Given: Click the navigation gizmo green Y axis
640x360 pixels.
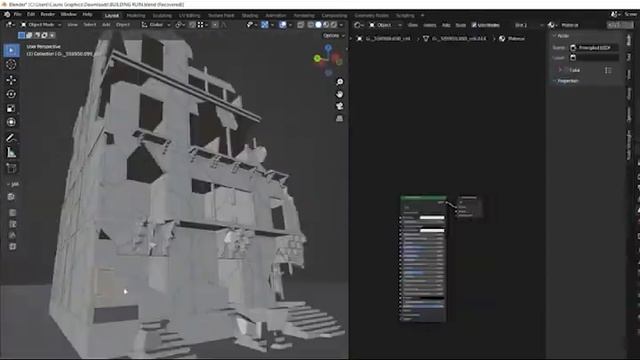Looking at the screenshot, I should (317, 59).
